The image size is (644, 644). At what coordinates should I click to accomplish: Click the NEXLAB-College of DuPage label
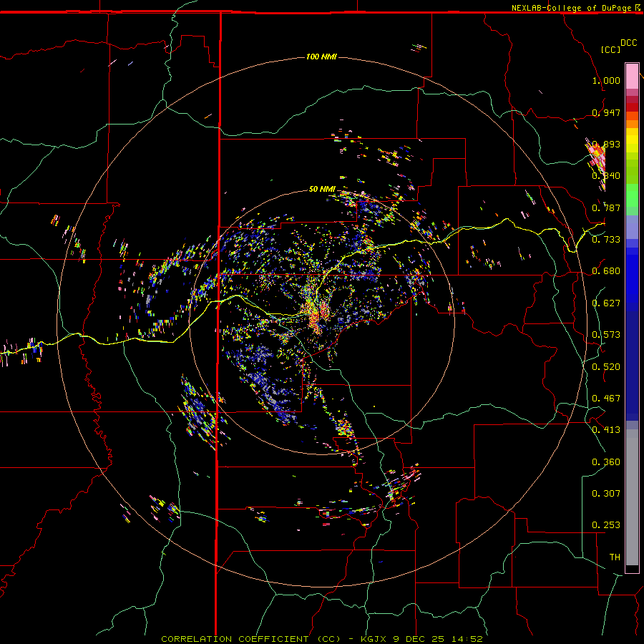571,8
